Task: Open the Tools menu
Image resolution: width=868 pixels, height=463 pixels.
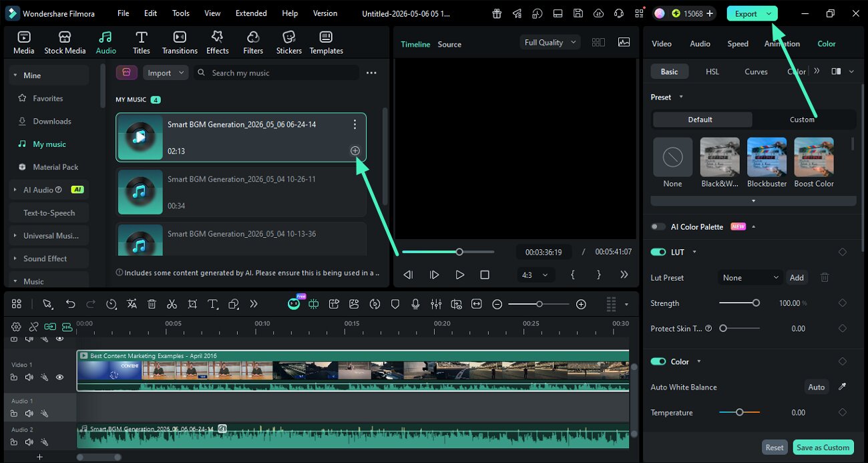Action: (181, 13)
